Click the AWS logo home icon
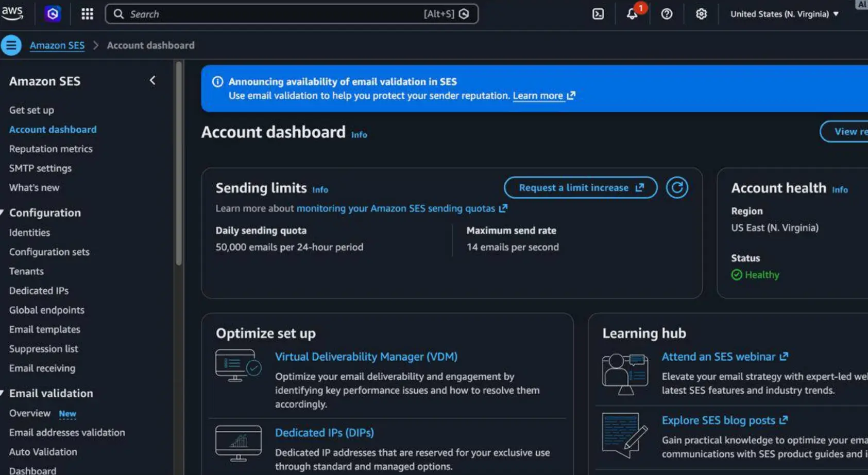The image size is (868, 475). click(x=12, y=13)
